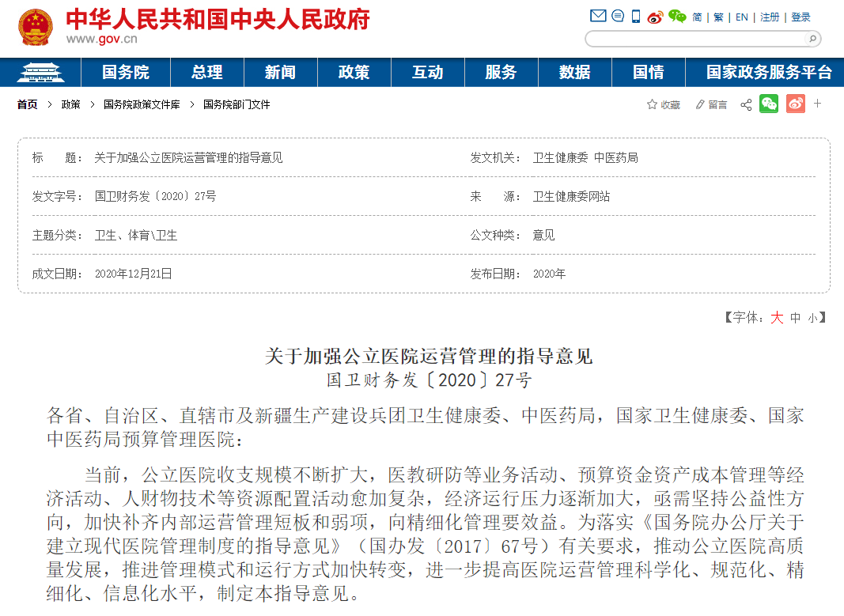This screenshot has height=616, width=844.
Task: Share via green WeChat button
Action: (769, 104)
